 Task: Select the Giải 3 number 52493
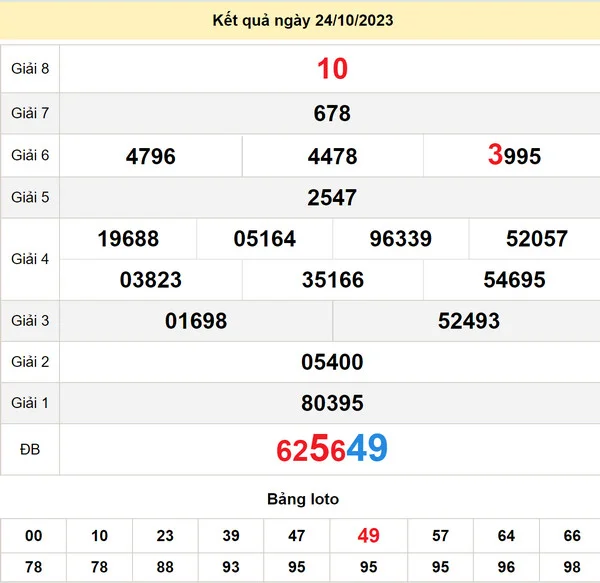[468, 321]
